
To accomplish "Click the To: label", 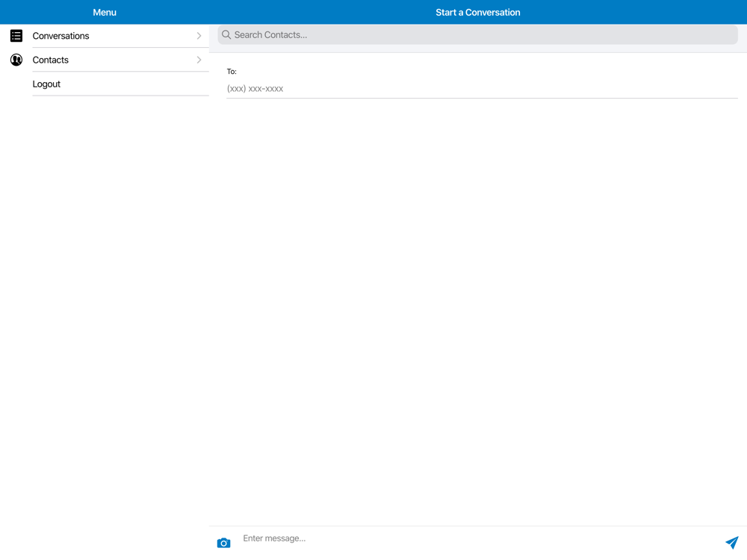I will 232,72.
